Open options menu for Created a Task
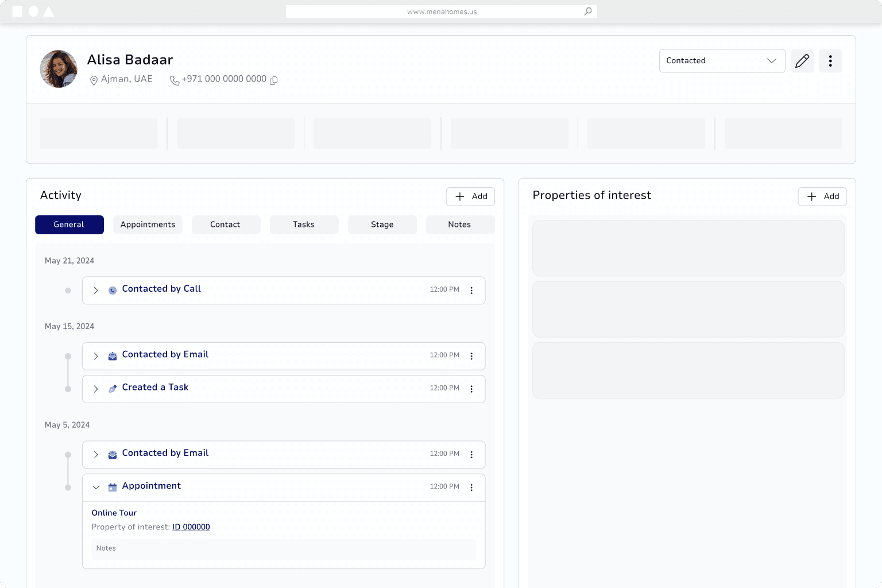Screen dimensions: 882x588 [471, 389]
